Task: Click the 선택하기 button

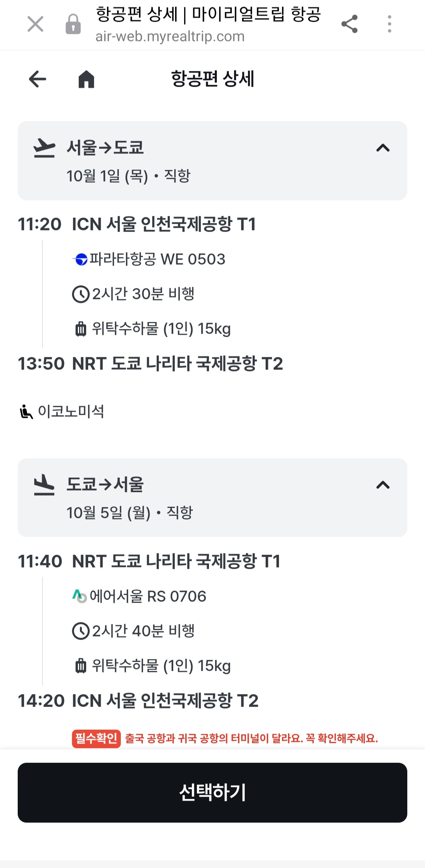Action: (213, 792)
